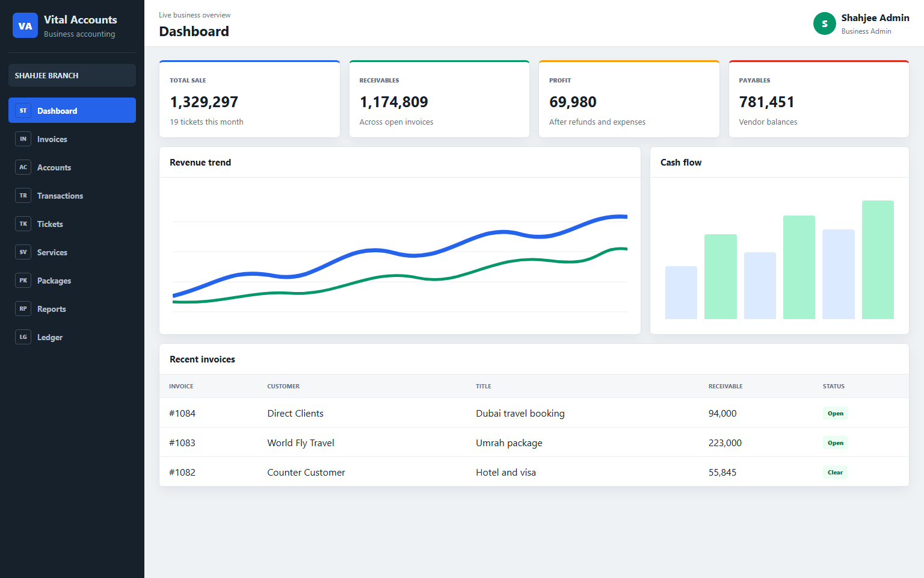Click the Revenue trend heading
The width and height of the screenshot is (924, 578).
pos(200,162)
